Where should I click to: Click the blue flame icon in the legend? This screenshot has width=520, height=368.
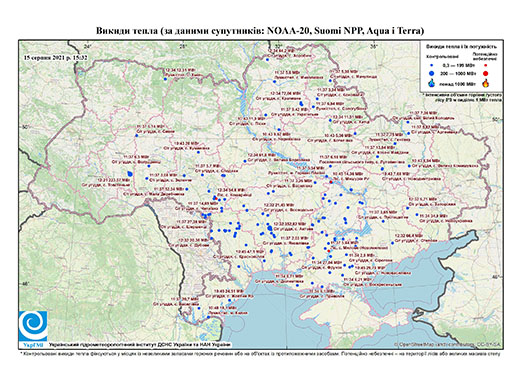[x=432, y=83]
